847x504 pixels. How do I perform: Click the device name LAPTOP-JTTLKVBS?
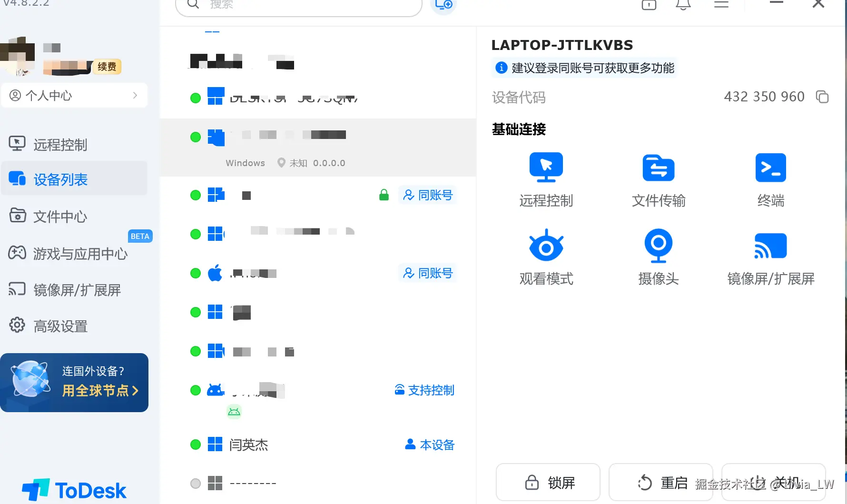tap(562, 45)
